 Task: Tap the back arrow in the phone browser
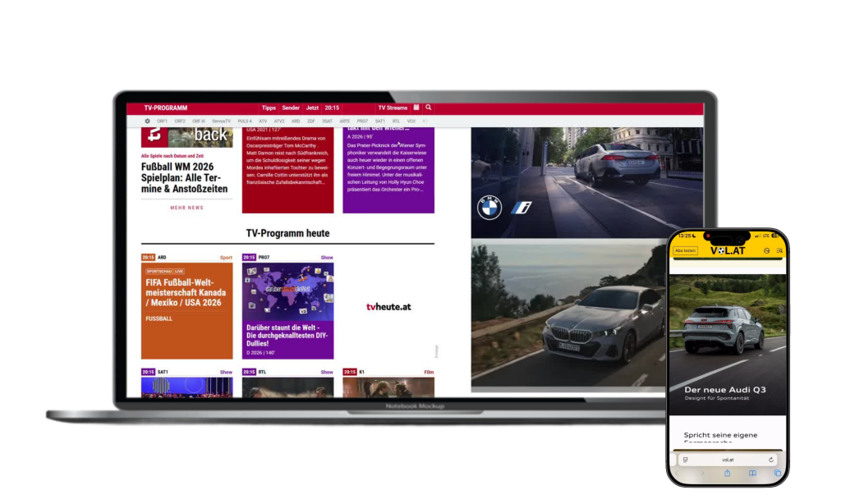click(x=678, y=473)
